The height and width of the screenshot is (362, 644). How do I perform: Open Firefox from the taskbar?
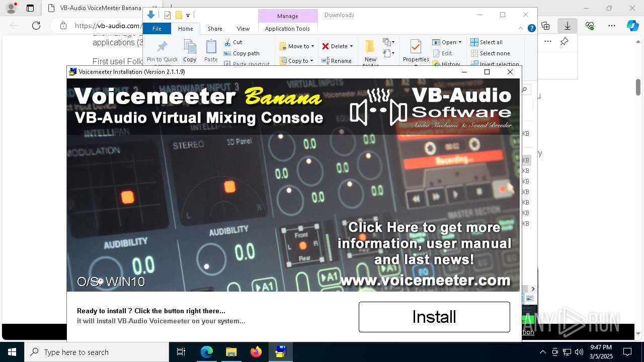256,352
